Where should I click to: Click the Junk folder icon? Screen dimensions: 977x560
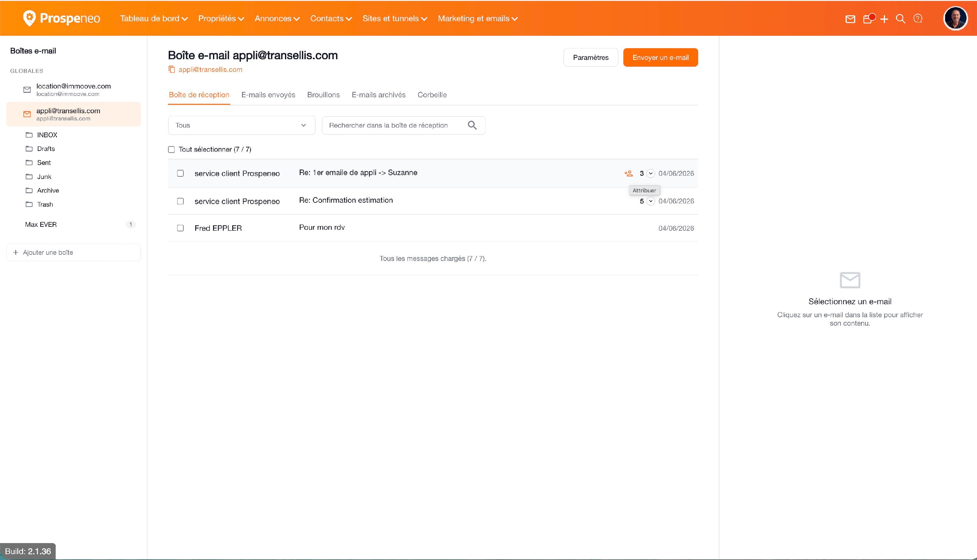pyautogui.click(x=29, y=177)
